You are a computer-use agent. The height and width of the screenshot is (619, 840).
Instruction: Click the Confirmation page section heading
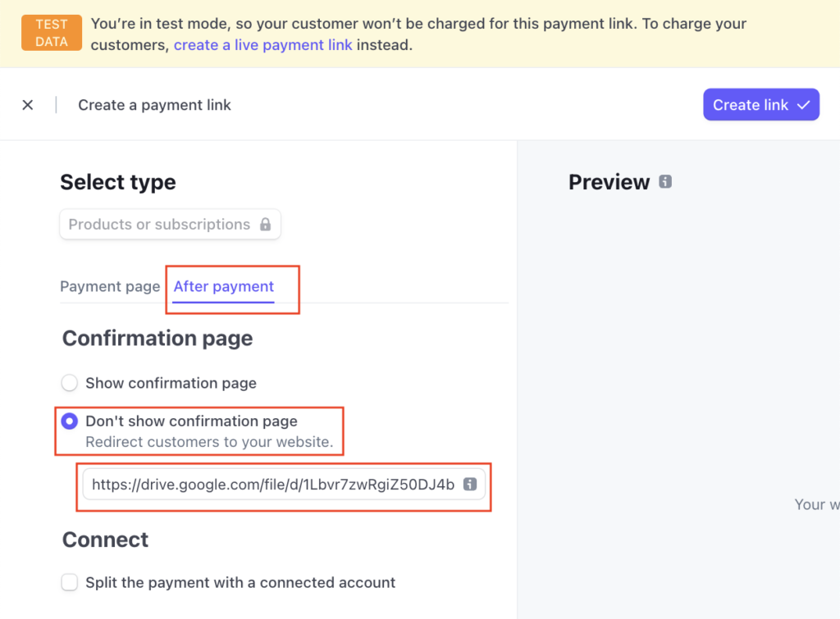(x=157, y=339)
